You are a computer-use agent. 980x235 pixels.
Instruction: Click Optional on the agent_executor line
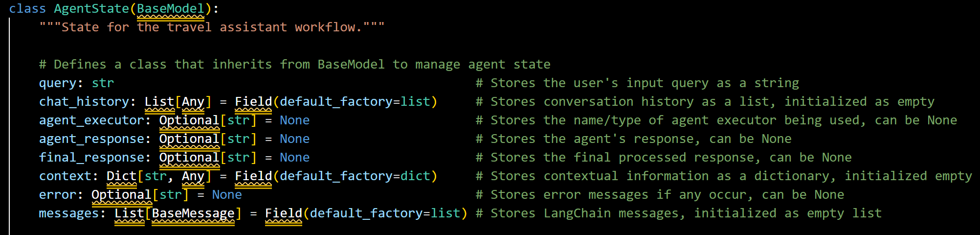coord(189,120)
